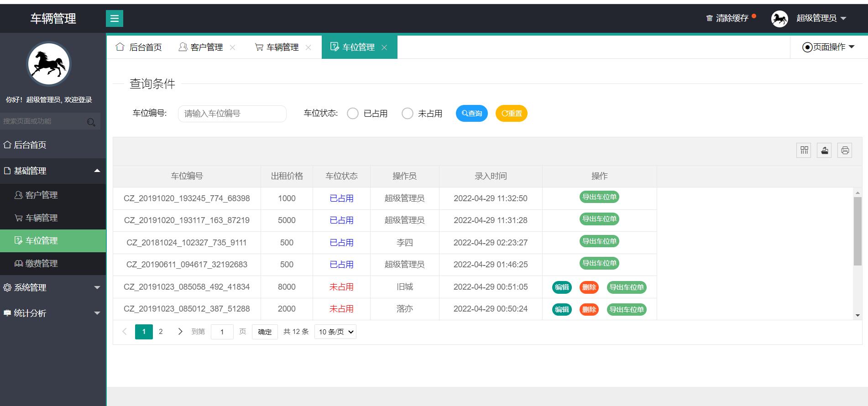This screenshot has height=406, width=868.
Task: Select 未占用 radio button
Action: click(x=408, y=114)
